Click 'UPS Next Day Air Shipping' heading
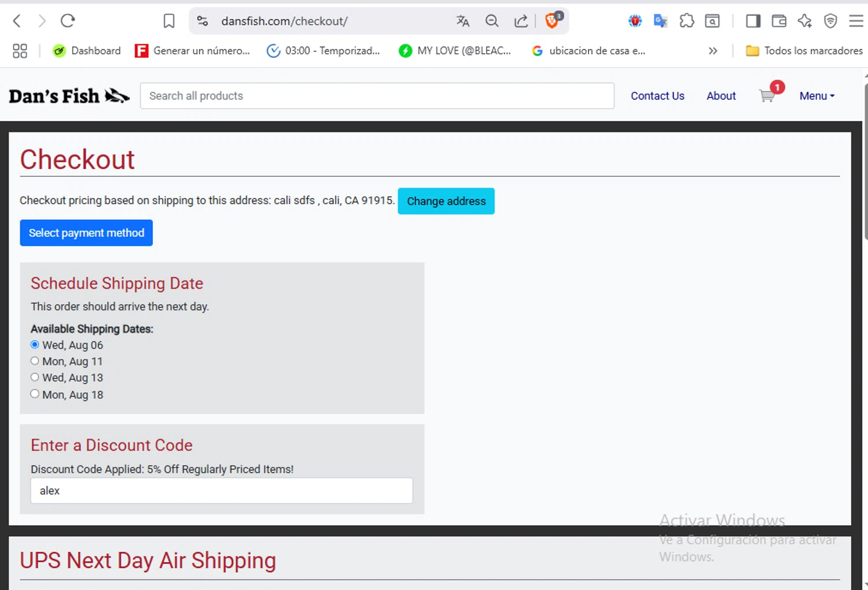 pos(148,560)
